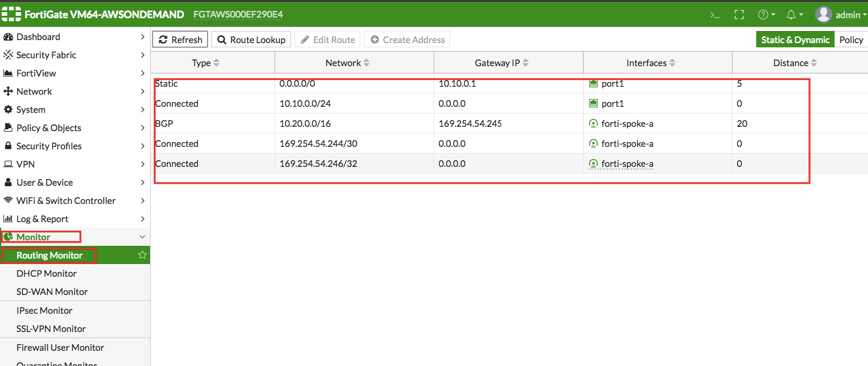Favorite Routing Monitor with the star

pos(142,255)
